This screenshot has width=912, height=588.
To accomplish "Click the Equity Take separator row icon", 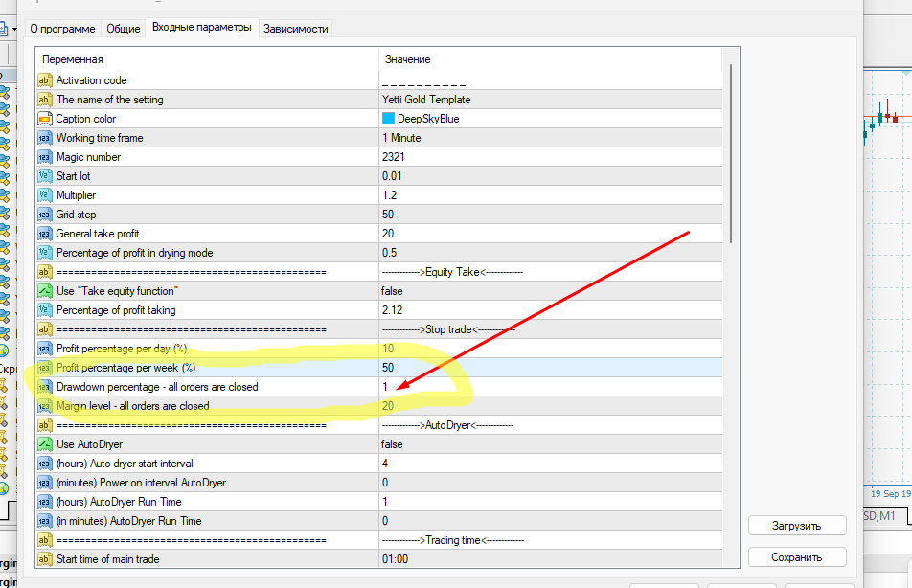I will pyautogui.click(x=44, y=272).
